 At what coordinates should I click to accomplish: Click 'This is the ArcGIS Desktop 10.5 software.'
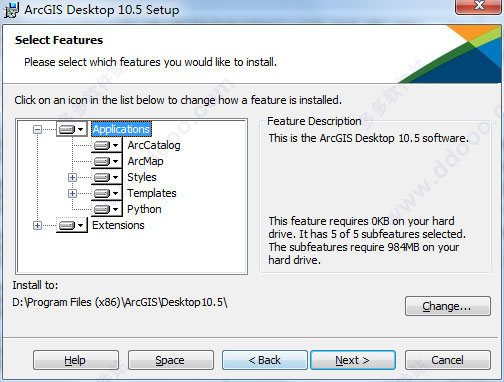click(x=369, y=138)
